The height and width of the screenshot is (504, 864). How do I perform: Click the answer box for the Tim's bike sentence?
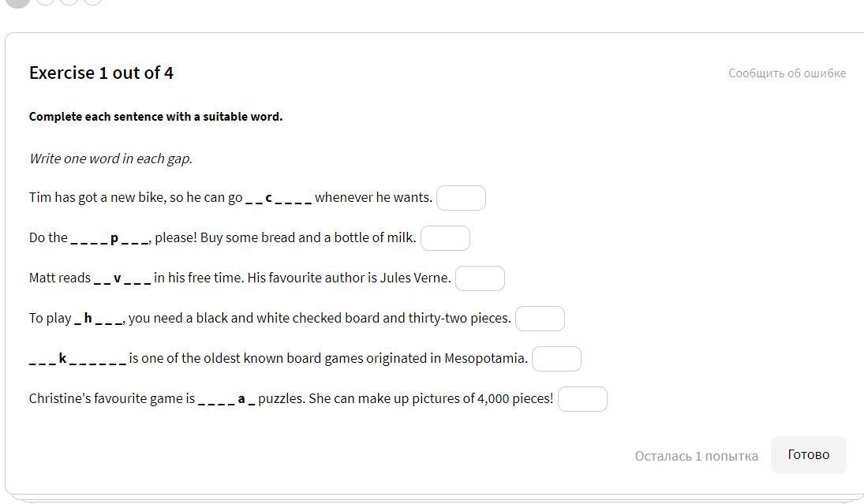pos(461,198)
